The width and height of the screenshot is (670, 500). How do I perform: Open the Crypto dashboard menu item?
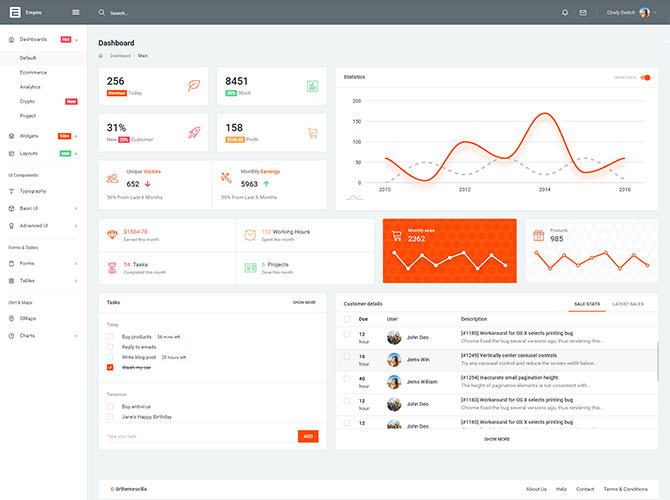tap(27, 101)
